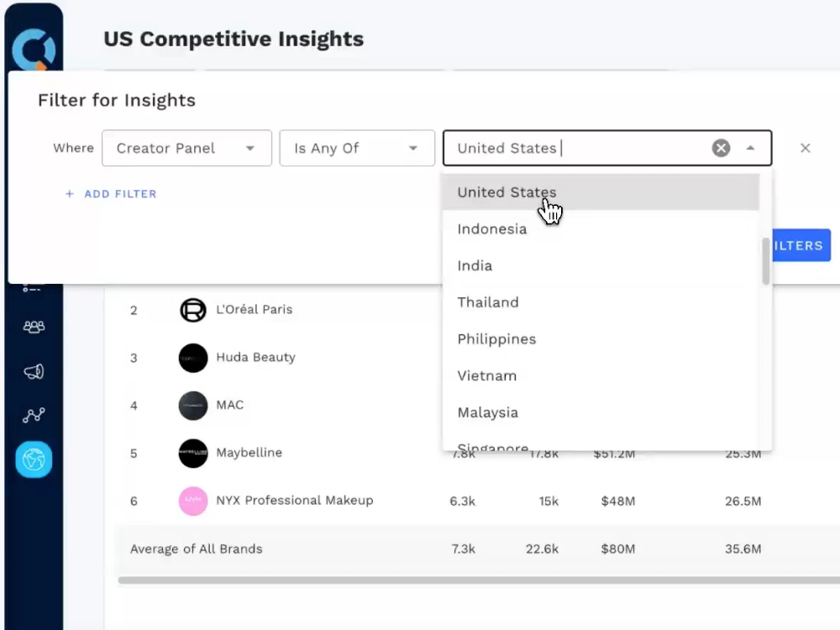
Task: Choose Indonesia in the dropdown list
Action: (x=492, y=229)
